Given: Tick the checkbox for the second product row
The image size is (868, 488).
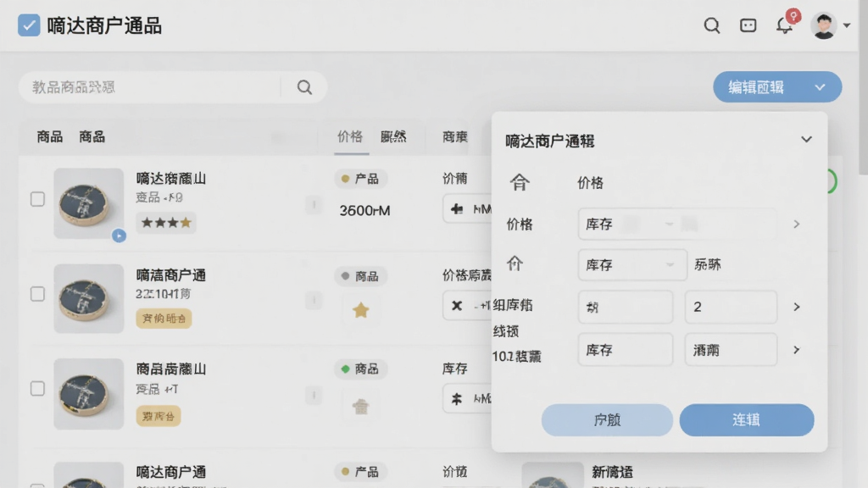Looking at the screenshot, I should 37,294.
